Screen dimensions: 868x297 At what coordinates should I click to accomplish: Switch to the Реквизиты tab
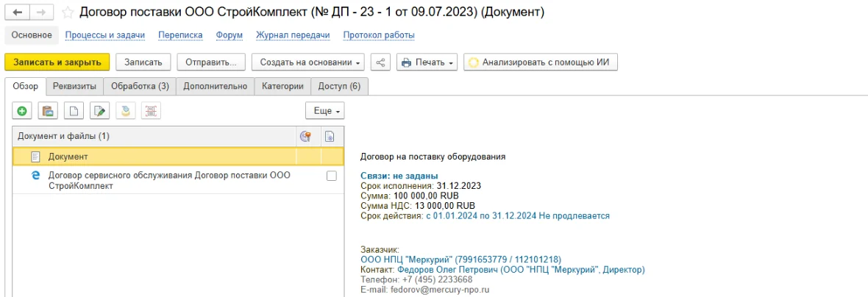(x=75, y=86)
